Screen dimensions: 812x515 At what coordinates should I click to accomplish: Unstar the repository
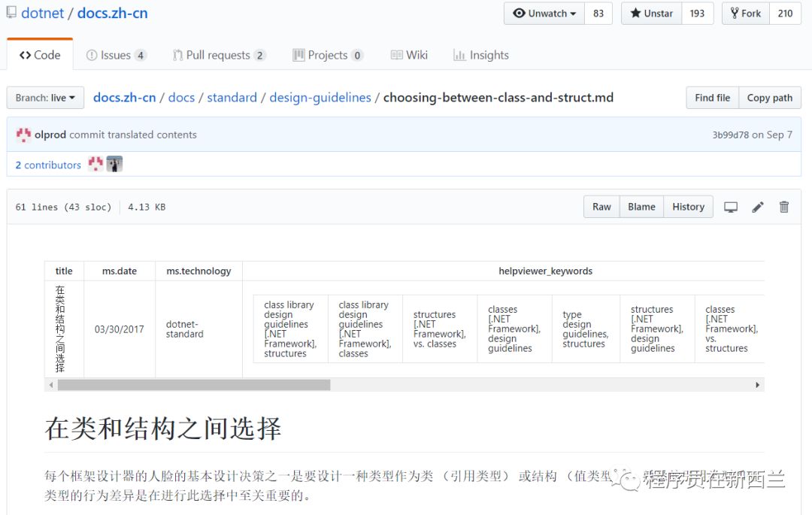[651, 14]
